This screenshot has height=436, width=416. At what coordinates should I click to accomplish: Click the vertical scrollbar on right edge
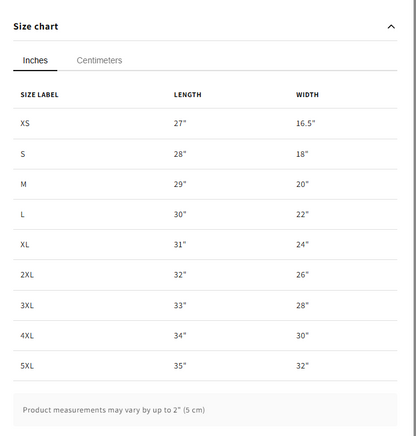[x=414, y=218]
